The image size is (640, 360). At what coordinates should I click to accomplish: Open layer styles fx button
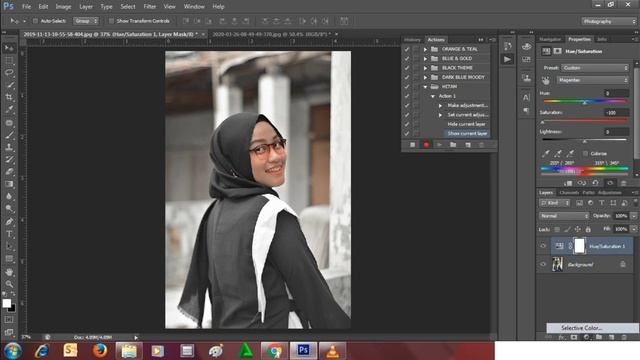coord(562,337)
